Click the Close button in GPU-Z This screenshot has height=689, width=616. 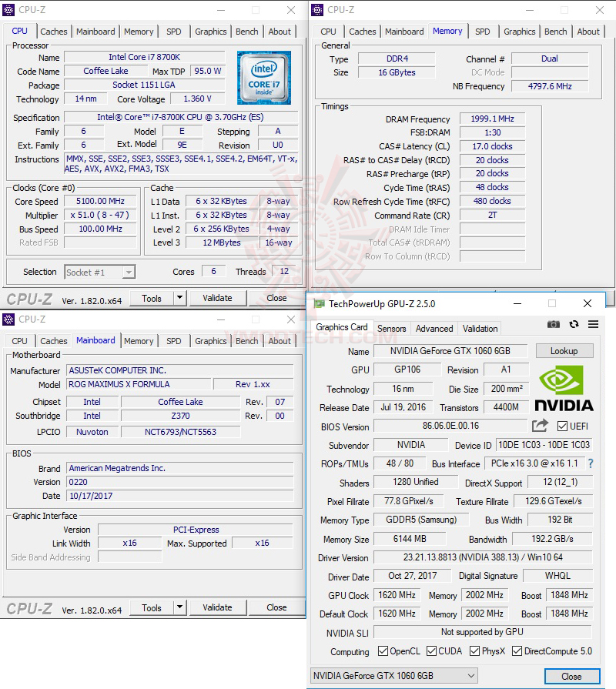point(571,676)
